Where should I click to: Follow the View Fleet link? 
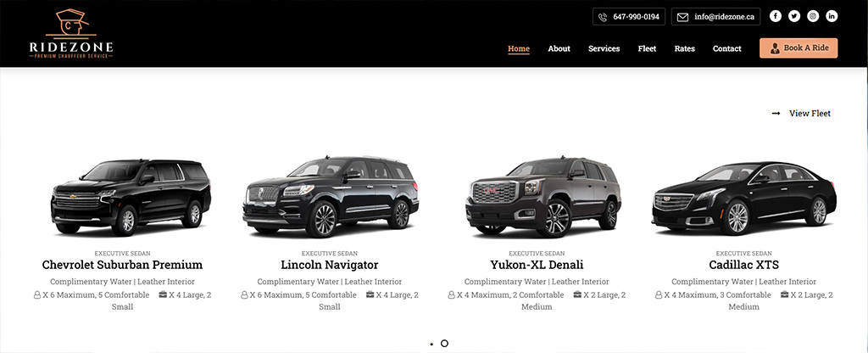[810, 113]
